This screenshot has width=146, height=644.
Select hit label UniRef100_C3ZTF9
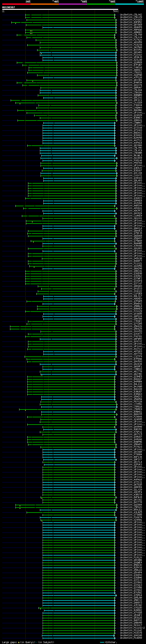coord(131,357)
